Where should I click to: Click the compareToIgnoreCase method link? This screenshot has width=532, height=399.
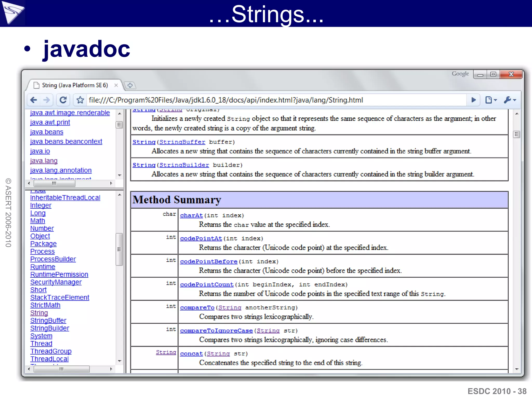216,330
